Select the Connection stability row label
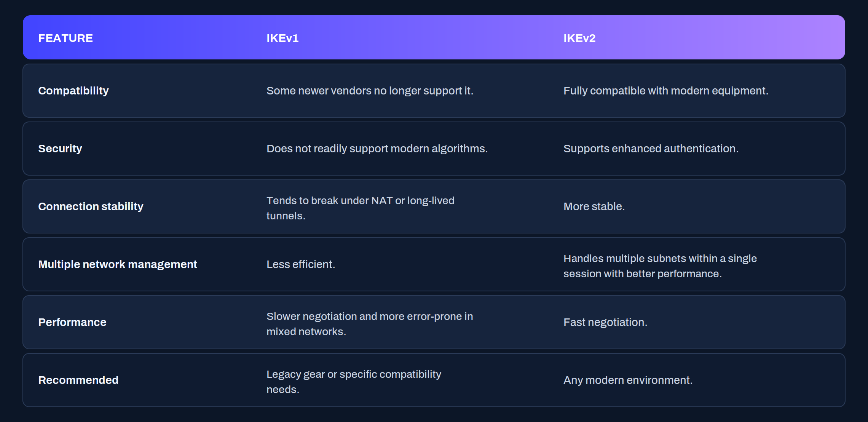The width and height of the screenshot is (868, 422). click(91, 206)
